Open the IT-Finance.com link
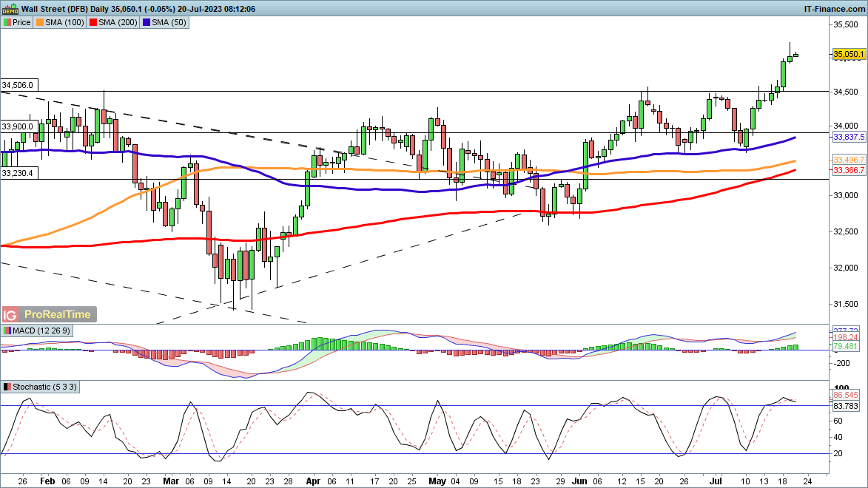The image size is (868, 488). 834,8
